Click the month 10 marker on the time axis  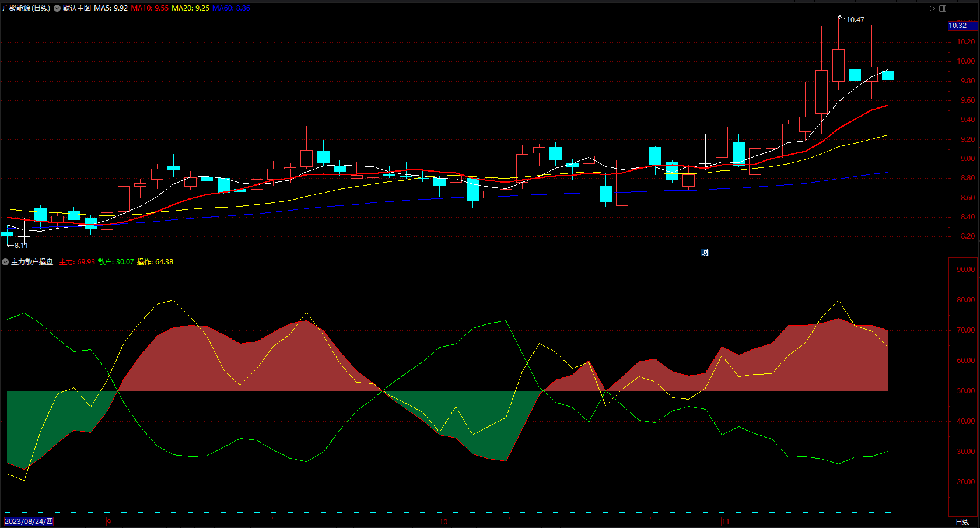[x=443, y=522]
